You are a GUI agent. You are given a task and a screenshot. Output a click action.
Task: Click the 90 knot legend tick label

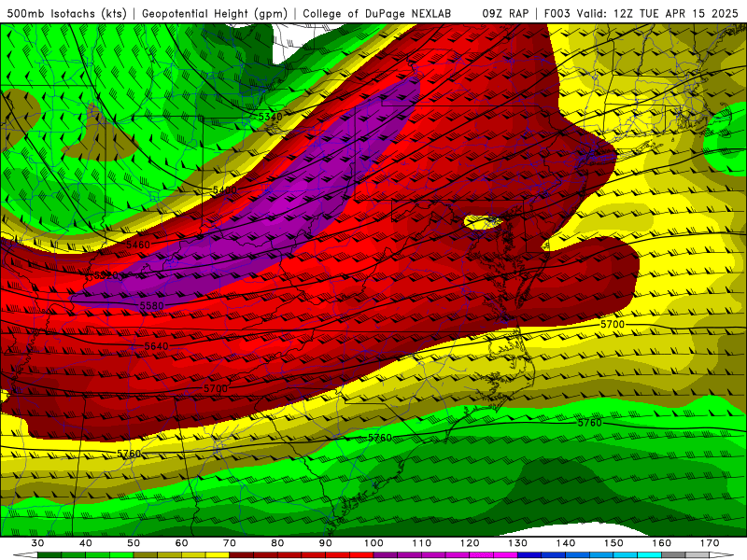pos(326,543)
